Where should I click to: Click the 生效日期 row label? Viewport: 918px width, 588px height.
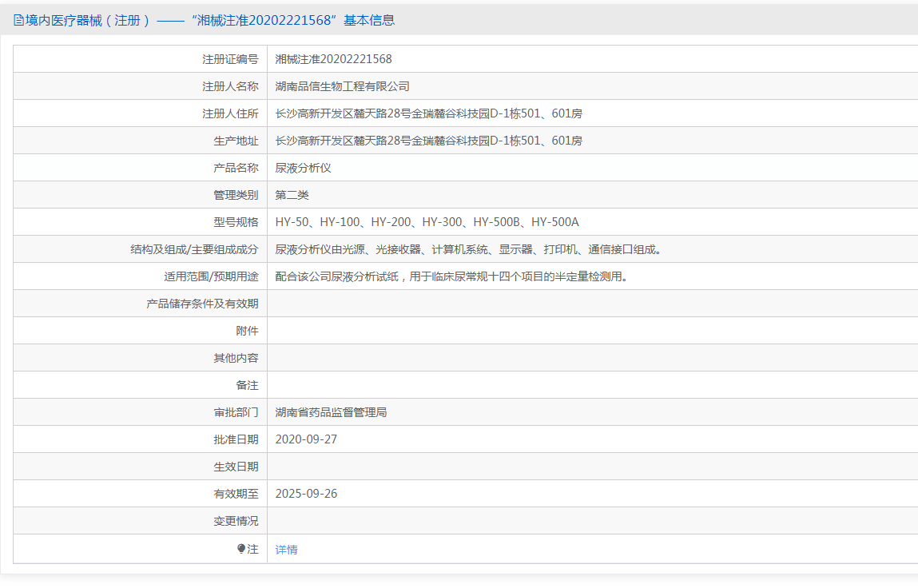click(x=236, y=467)
